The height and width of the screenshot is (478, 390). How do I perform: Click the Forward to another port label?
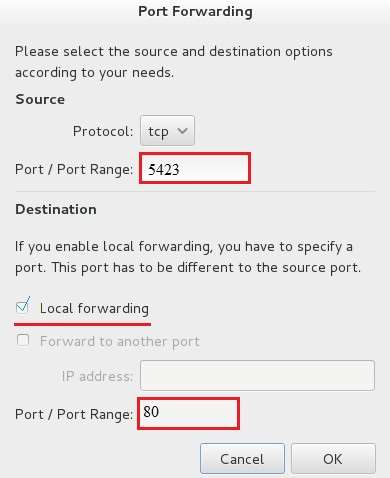click(120, 341)
